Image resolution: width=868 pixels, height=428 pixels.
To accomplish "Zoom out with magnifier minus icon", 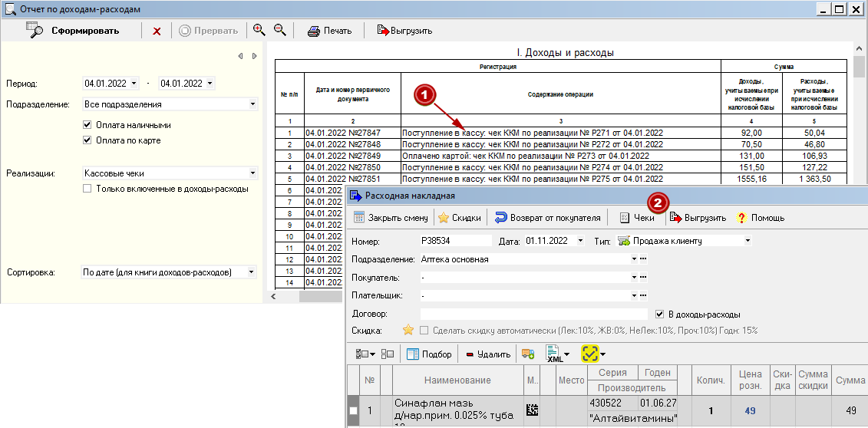I will [x=279, y=30].
